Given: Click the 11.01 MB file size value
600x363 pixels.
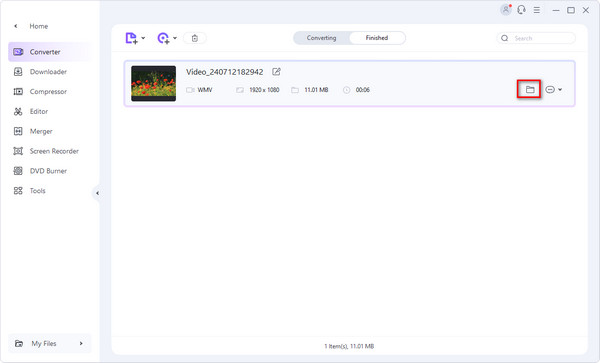Looking at the screenshot, I should 316,90.
